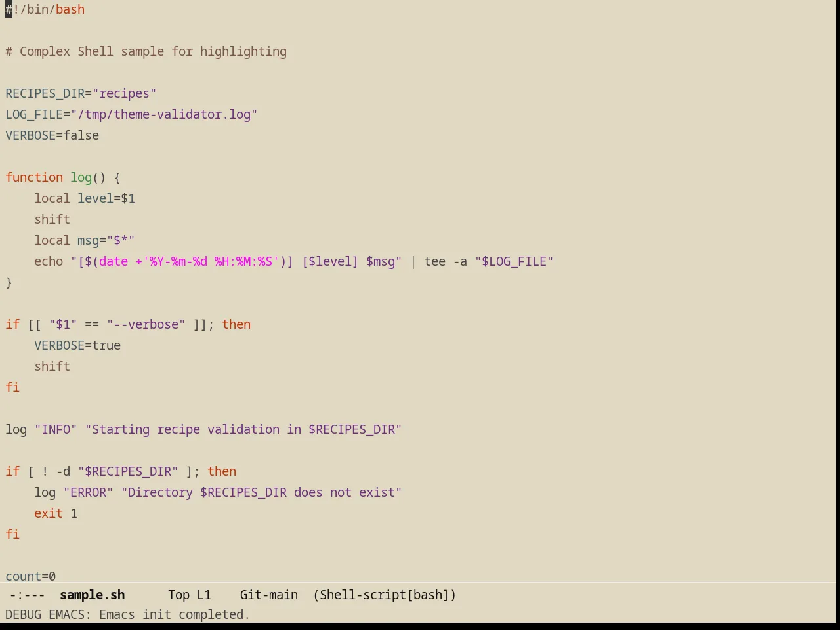This screenshot has width=840, height=630.
Task: Click the L1 line number indicator
Action: (204, 595)
